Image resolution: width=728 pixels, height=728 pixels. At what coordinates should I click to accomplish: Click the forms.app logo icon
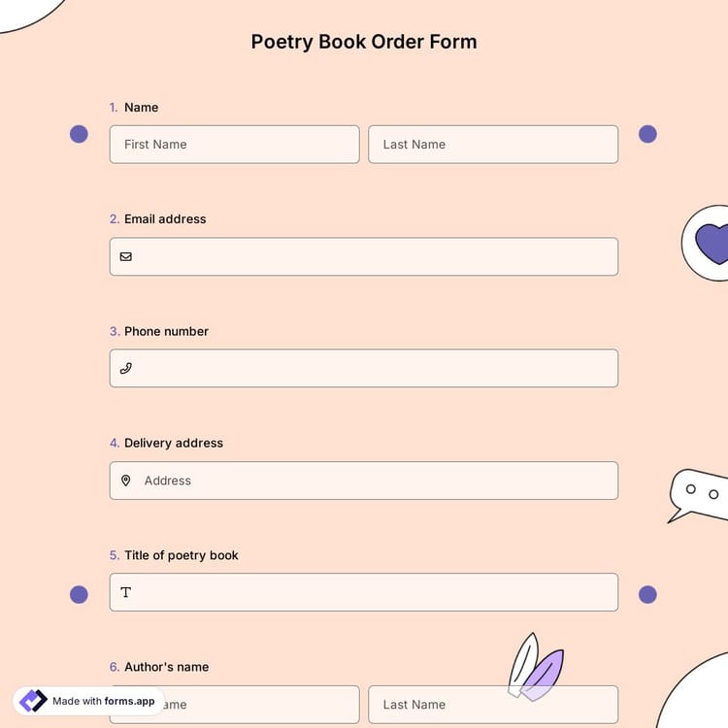pos(33,701)
